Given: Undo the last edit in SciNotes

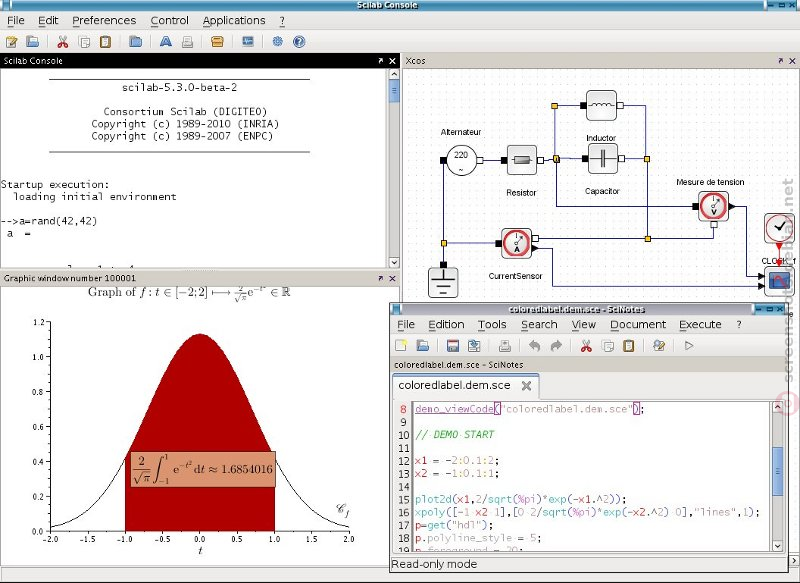Looking at the screenshot, I should (x=534, y=346).
